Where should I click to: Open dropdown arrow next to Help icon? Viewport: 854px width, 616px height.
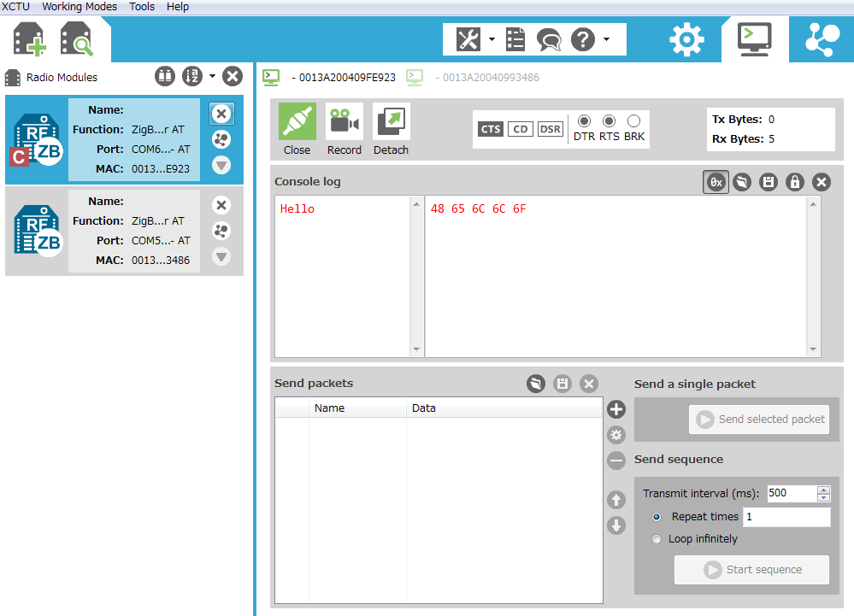(606, 39)
